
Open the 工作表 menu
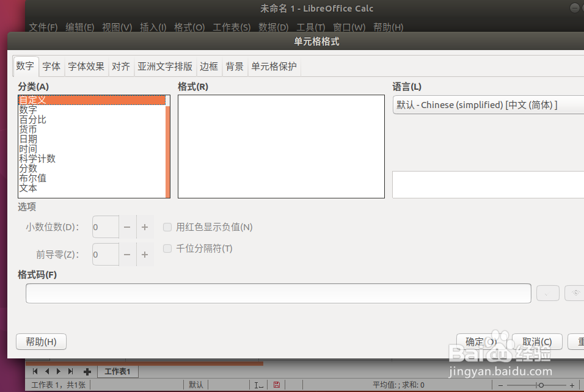[232, 27]
